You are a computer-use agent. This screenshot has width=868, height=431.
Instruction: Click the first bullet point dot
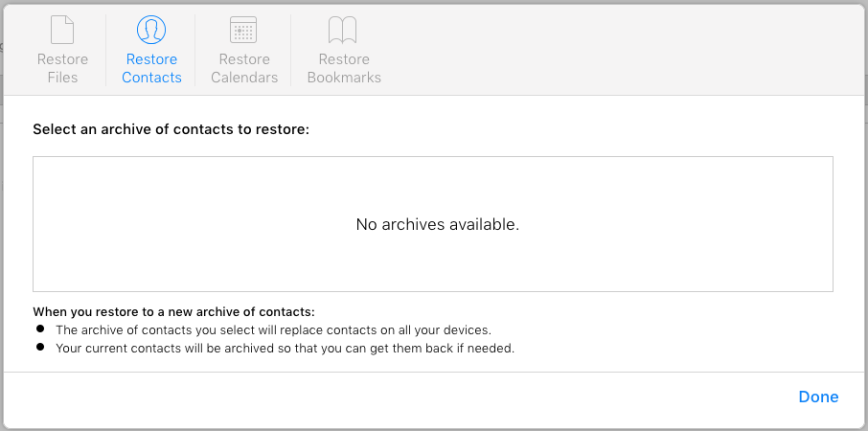pyautogui.click(x=40, y=329)
